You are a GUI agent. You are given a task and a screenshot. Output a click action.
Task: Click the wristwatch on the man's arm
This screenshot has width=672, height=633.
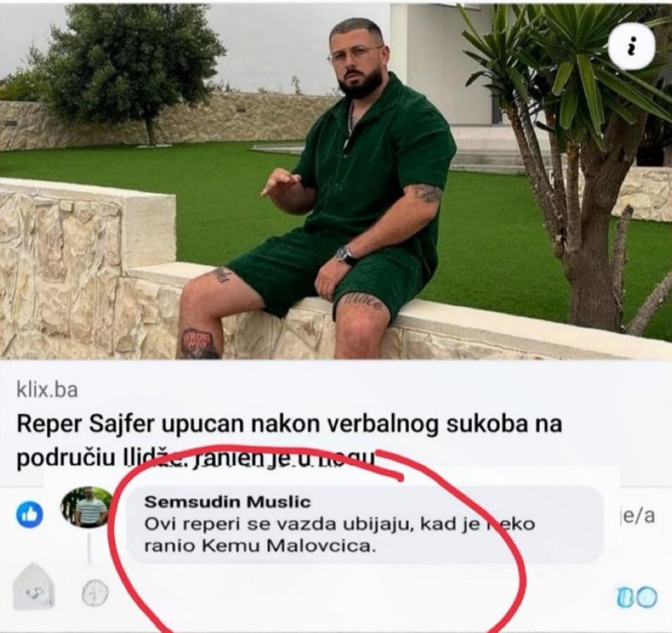click(x=344, y=254)
